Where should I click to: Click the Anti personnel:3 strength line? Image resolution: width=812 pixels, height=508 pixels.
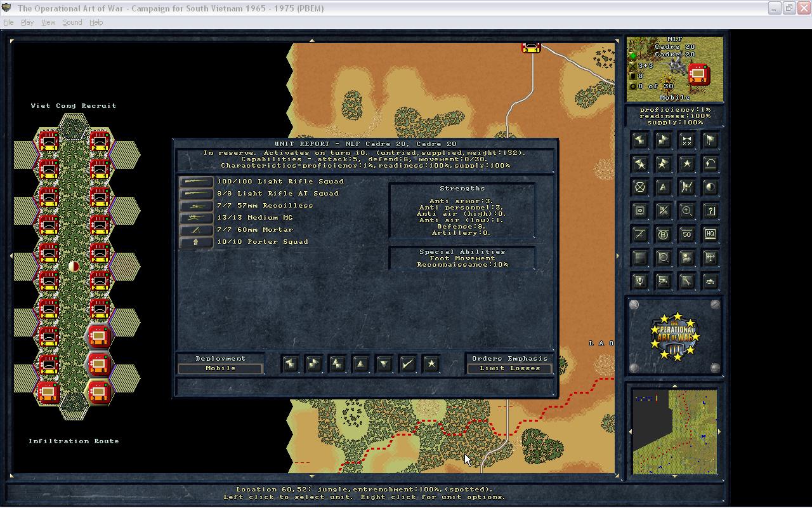462,208
